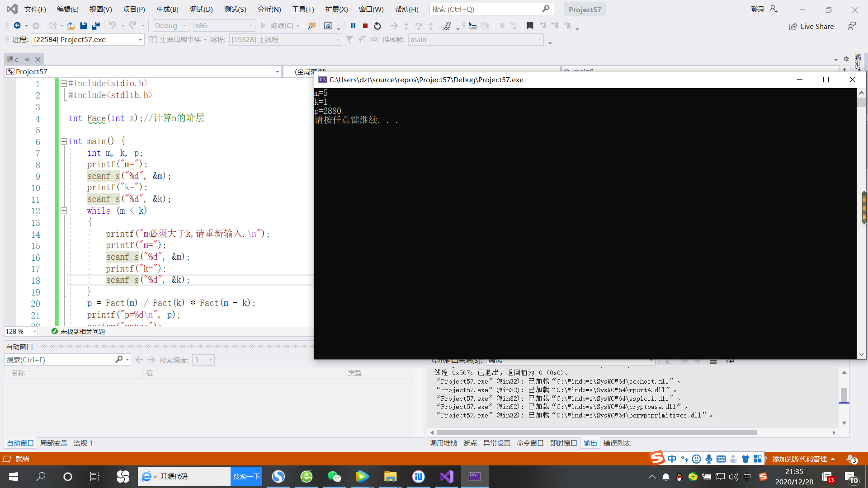
Task: Click the Stop Debugging red square
Action: [365, 26]
